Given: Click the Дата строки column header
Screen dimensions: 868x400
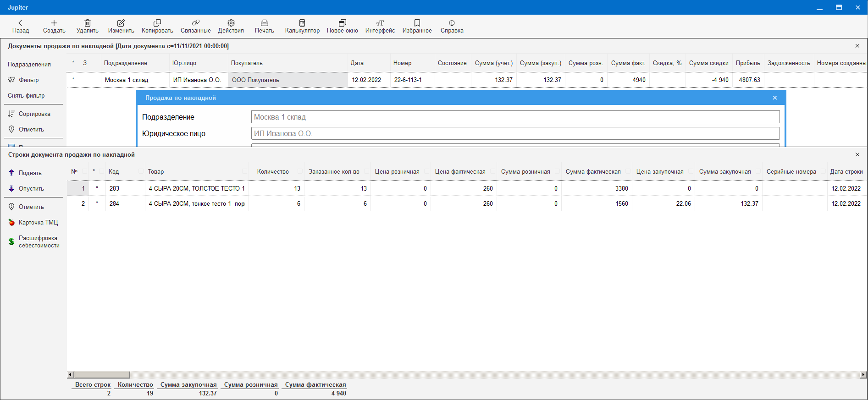Looking at the screenshot, I should coord(846,171).
